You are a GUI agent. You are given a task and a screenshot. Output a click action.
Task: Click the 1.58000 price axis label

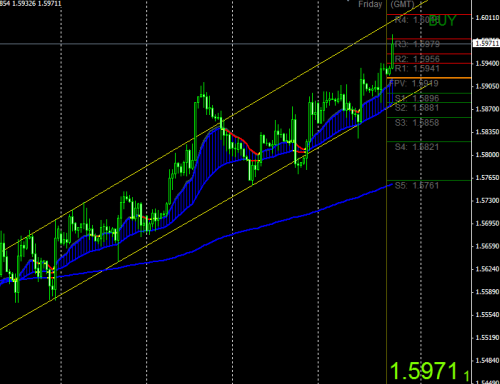click(x=487, y=155)
